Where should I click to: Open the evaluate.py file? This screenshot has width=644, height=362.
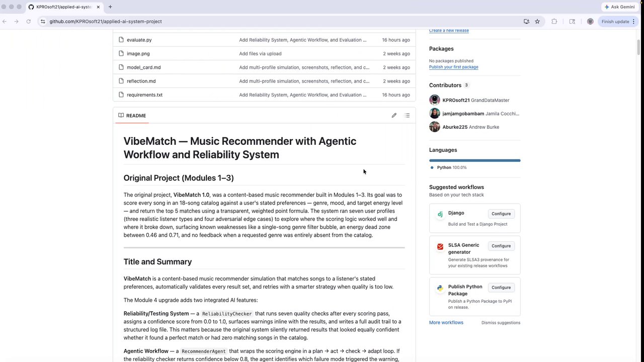[139, 40]
